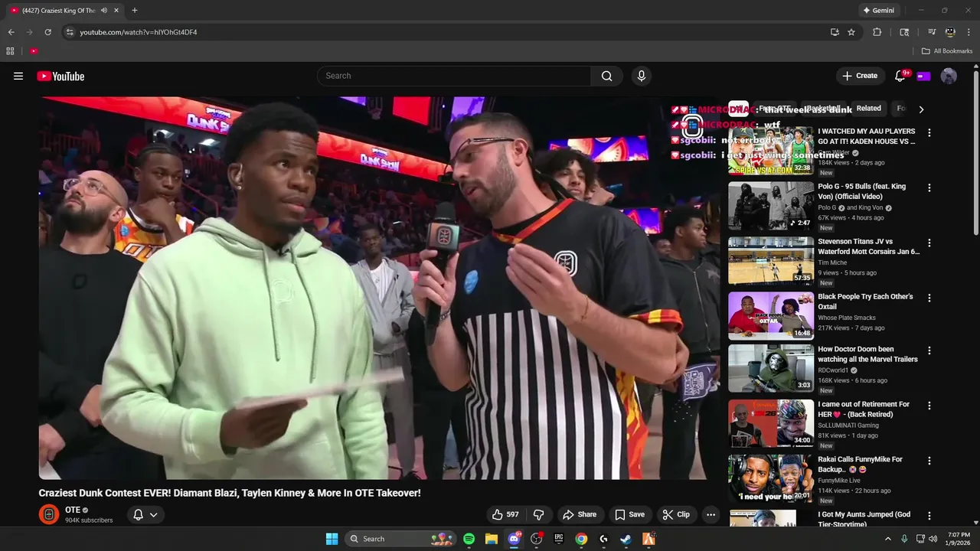
Task: Open the AAU players video thumbnail
Action: [x=771, y=151]
